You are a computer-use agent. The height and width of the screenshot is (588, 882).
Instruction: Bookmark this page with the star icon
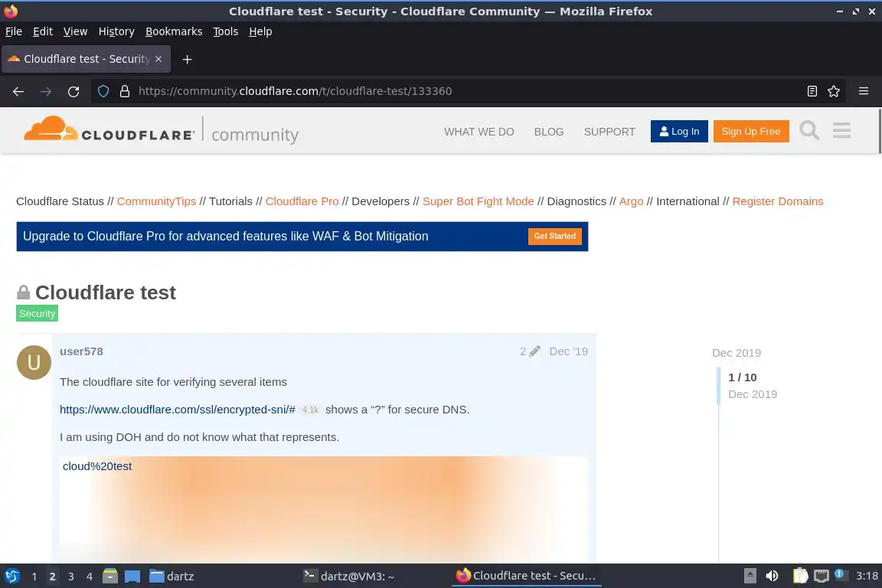(834, 91)
